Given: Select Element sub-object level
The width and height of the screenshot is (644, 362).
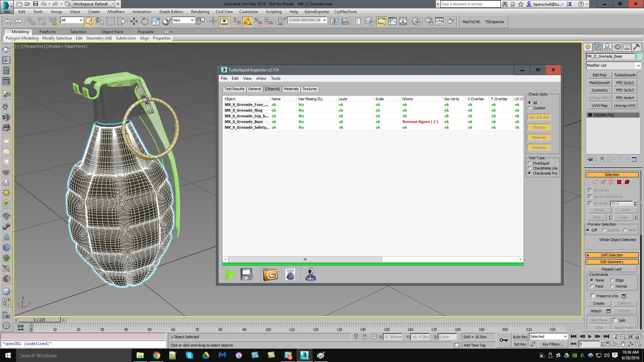Looking at the screenshot, I should [x=627, y=182].
